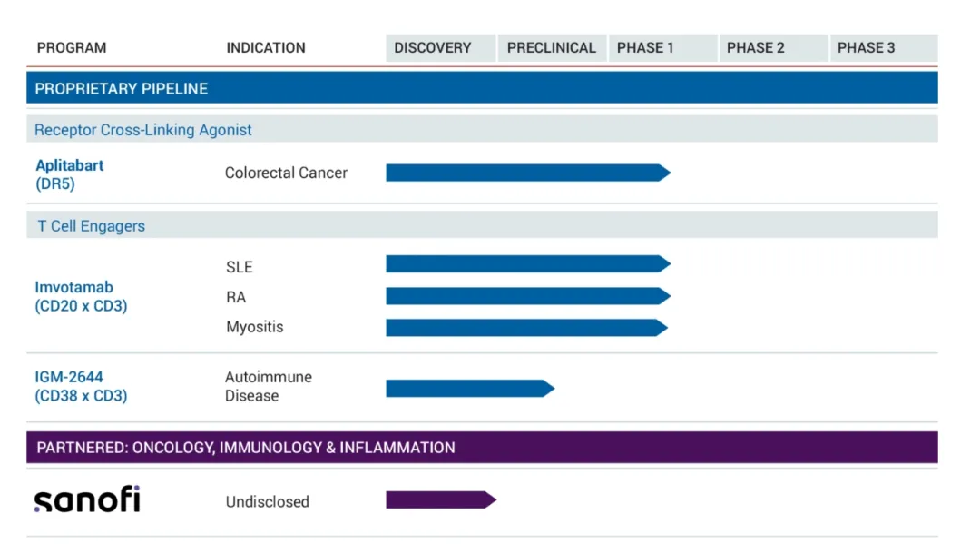Click the Colorectal Cancer progress bar
980x544 pixels.
pyautogui.click(x=526, y=173)
